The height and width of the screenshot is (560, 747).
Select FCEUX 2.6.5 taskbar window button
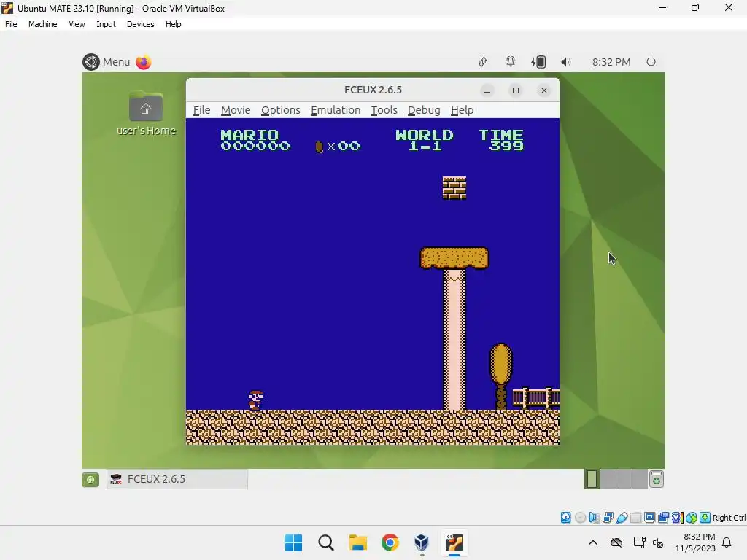pos(177,479)
